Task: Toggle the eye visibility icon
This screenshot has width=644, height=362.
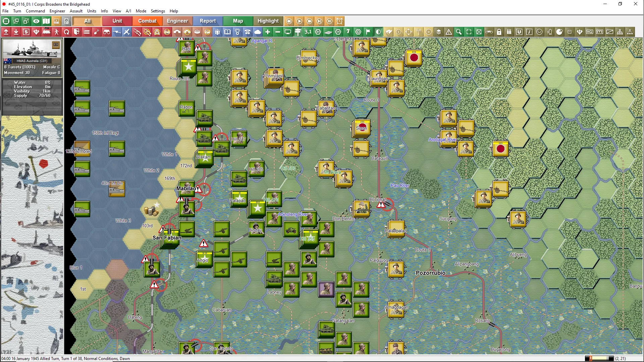Action: (36, 21)
